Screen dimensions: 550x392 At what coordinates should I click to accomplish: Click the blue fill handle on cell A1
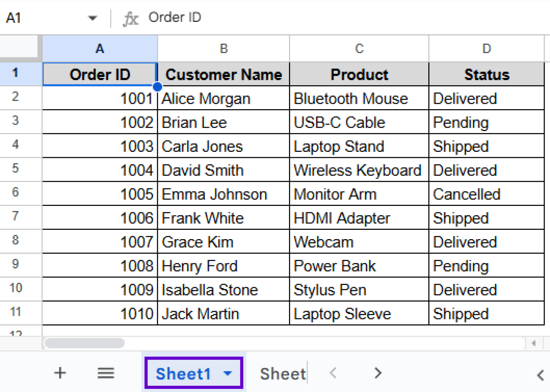point(158,87)
